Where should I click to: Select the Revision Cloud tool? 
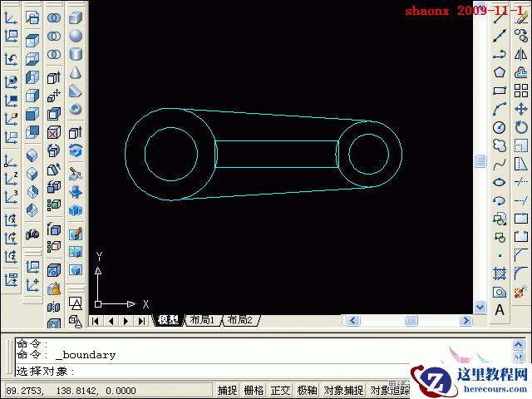[500, 146]
